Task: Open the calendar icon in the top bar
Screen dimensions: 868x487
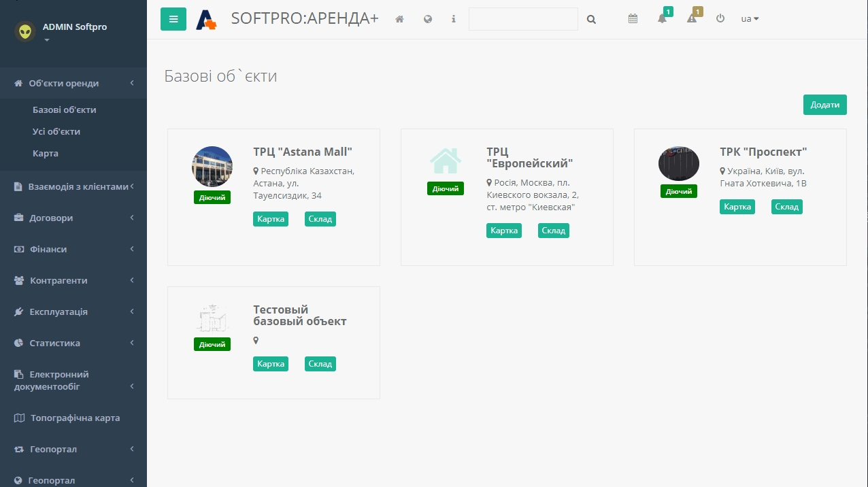Action: click(632, 19)
